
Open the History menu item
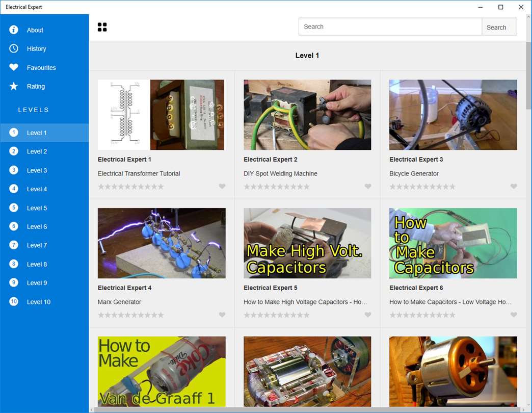click(x=44, y=48)
